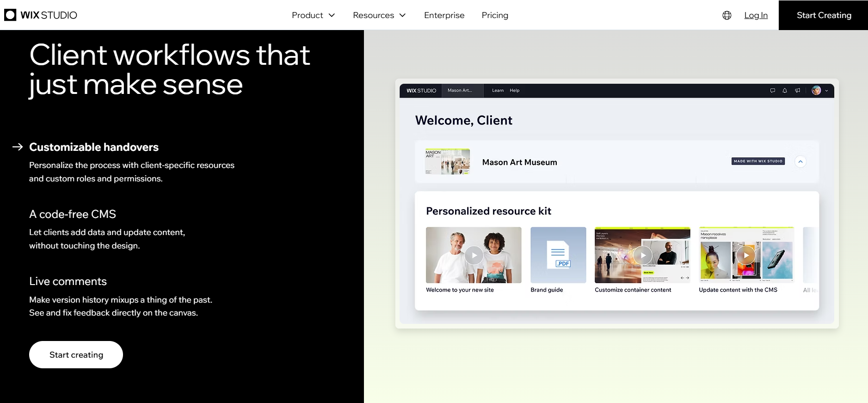The height and width of the screenshot is (403, 868).
Task: Click the Update content with the CMS caption
Action: [738, 290]
